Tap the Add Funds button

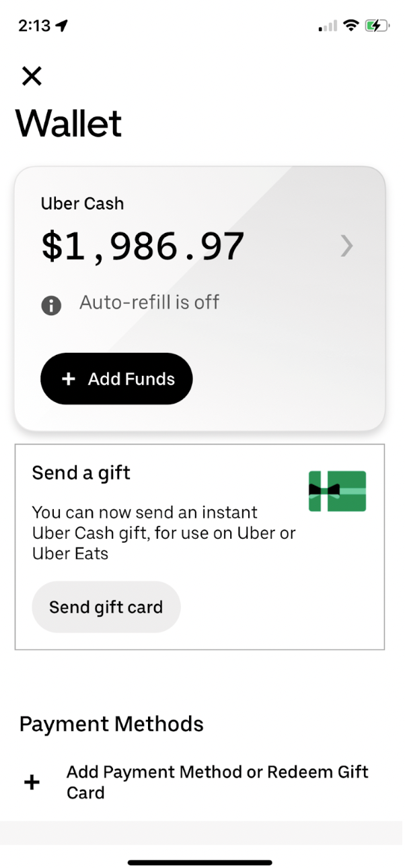click(x=116, y=378)
